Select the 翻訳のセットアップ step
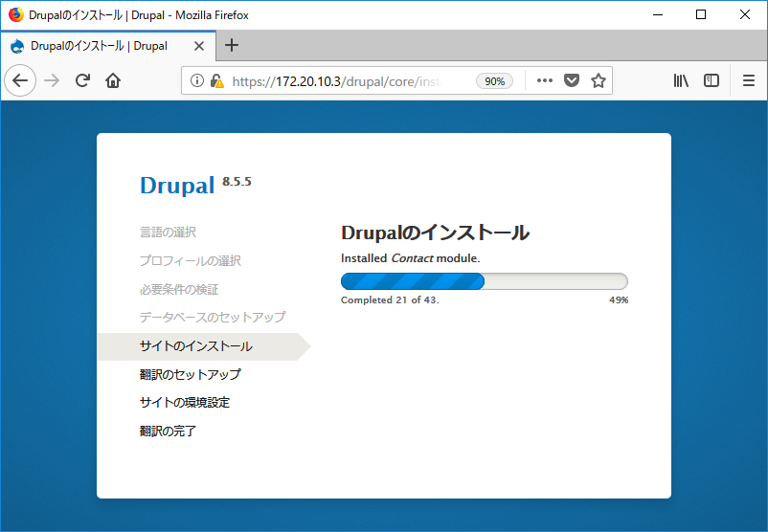The image size is (768, 532). pos(191,374)
